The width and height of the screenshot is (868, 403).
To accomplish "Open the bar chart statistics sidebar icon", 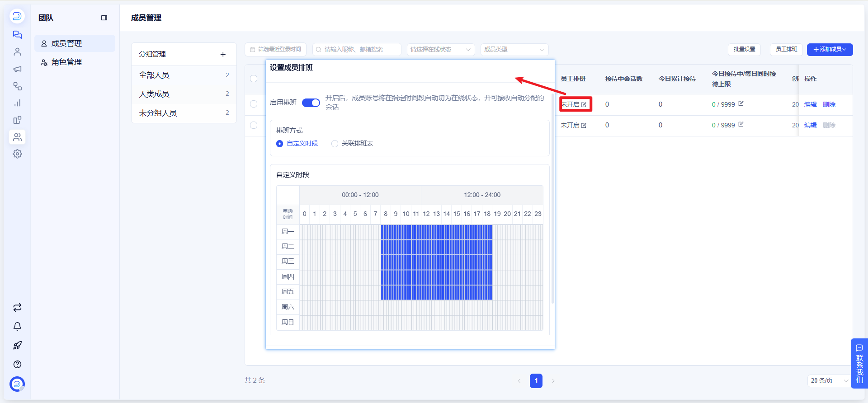I will [x=17, y=103].
